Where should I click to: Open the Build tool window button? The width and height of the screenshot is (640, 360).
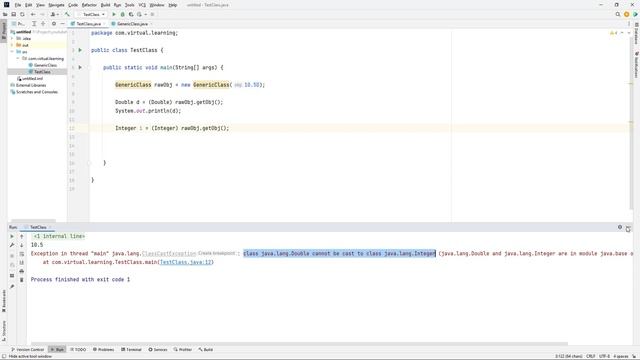205,350
